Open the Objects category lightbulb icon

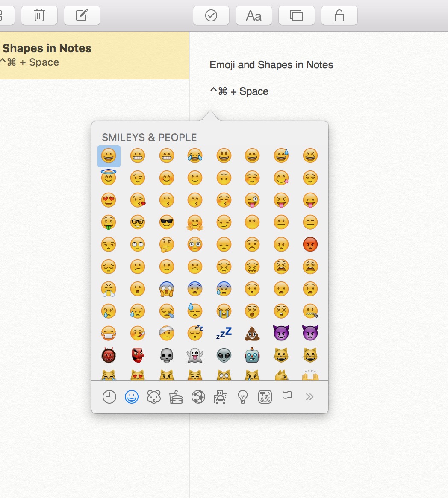242,396
